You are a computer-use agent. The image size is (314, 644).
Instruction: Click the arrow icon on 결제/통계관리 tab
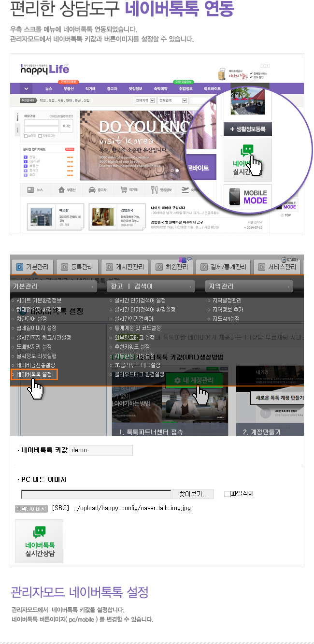pos(204,267)
